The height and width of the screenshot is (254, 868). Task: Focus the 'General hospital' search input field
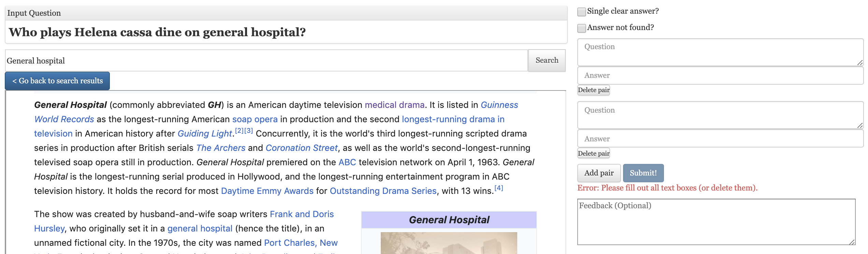(266, 60)
